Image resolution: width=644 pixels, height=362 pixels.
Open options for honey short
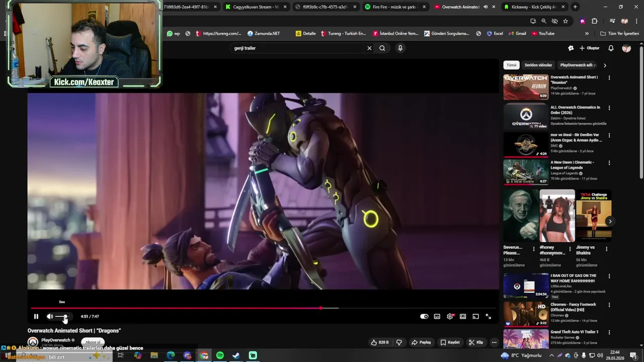click(570, 249)
